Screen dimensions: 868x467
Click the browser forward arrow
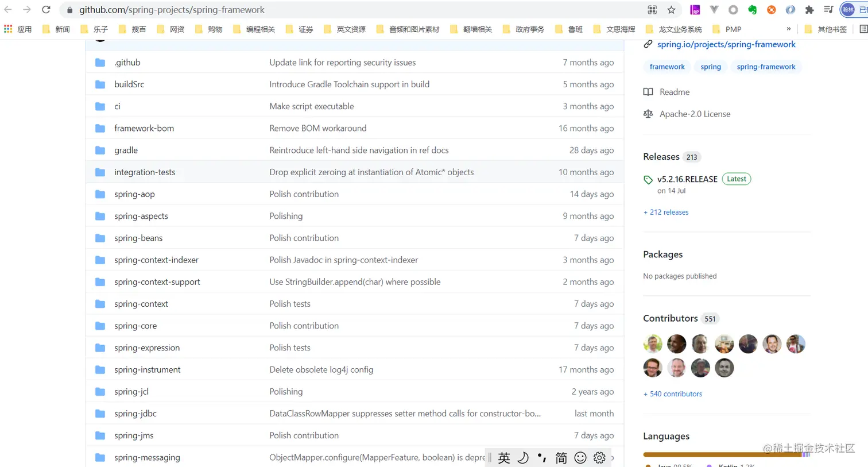(x=27, y=10)
